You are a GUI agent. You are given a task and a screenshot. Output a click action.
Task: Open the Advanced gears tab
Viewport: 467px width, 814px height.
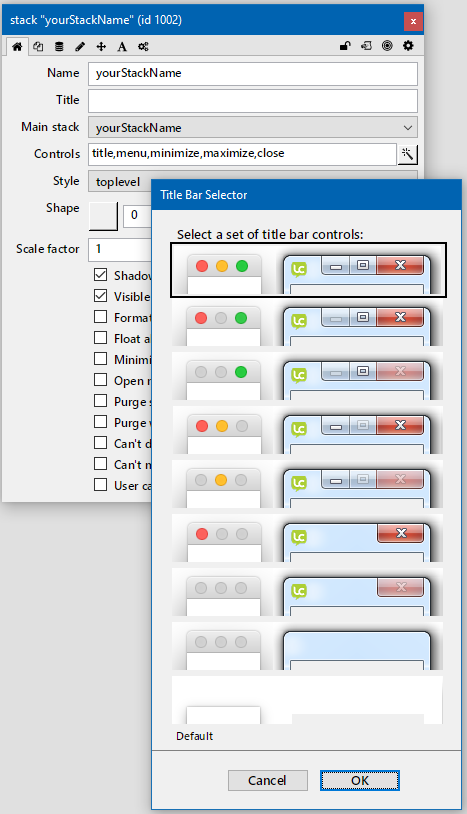(x=143, y=47)
